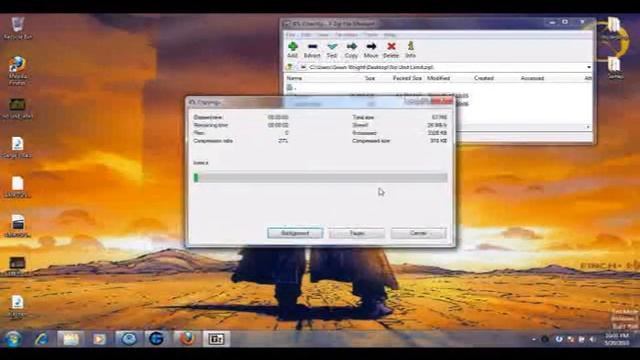
Task: Click the red Delete icon
Action: coord(391,50)
